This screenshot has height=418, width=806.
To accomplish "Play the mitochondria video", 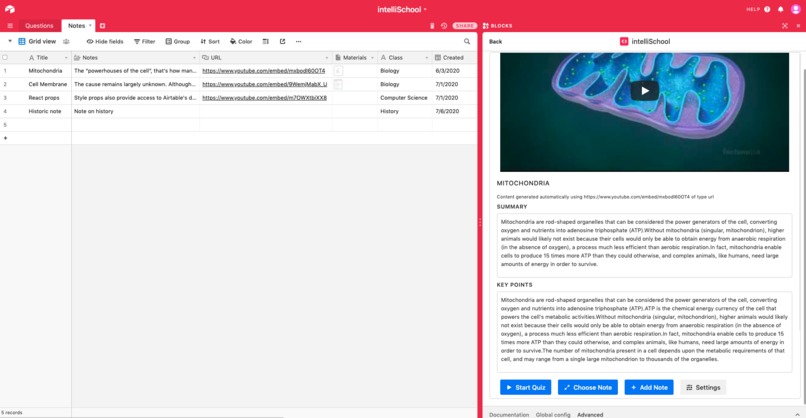I will (645, 91).
